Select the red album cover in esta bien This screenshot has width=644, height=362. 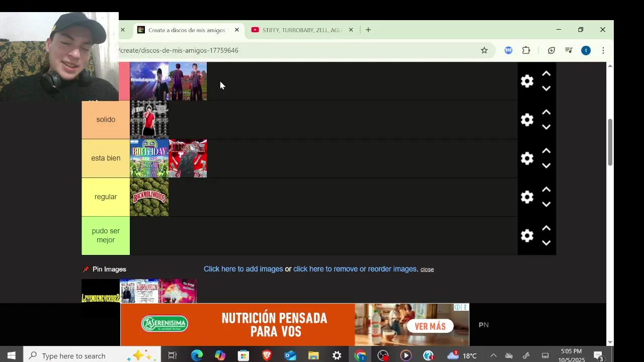click(188, 158)
